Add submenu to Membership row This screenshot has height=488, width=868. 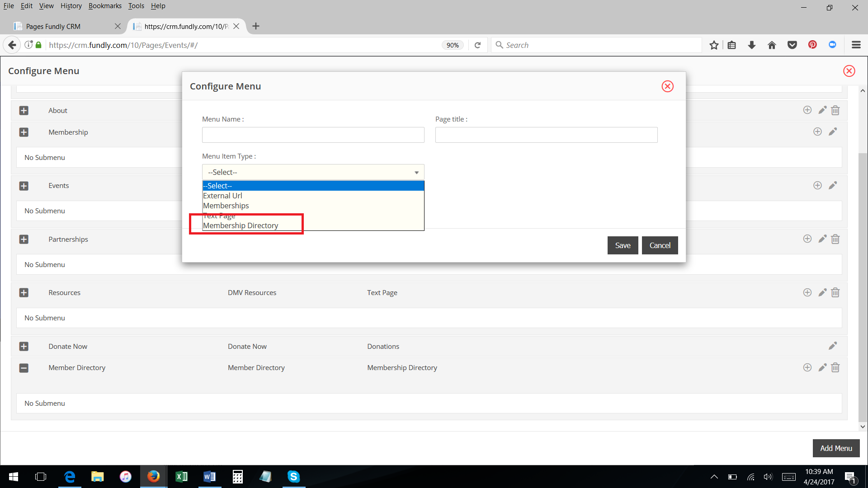(817, 131)
